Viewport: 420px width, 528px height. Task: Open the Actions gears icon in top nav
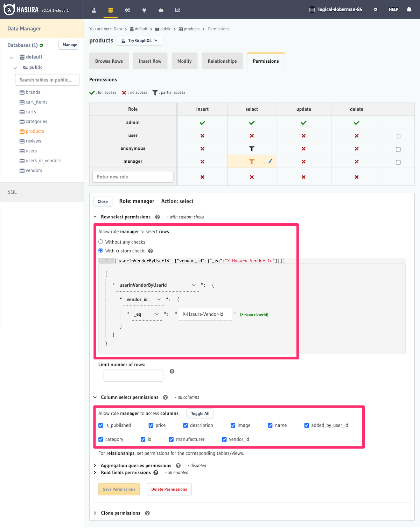(x=127, y=9)
